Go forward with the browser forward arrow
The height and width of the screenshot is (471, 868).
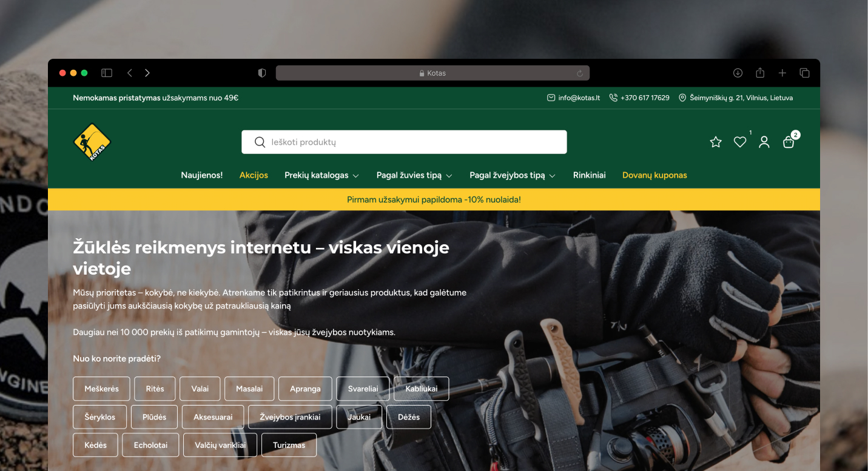147,73
